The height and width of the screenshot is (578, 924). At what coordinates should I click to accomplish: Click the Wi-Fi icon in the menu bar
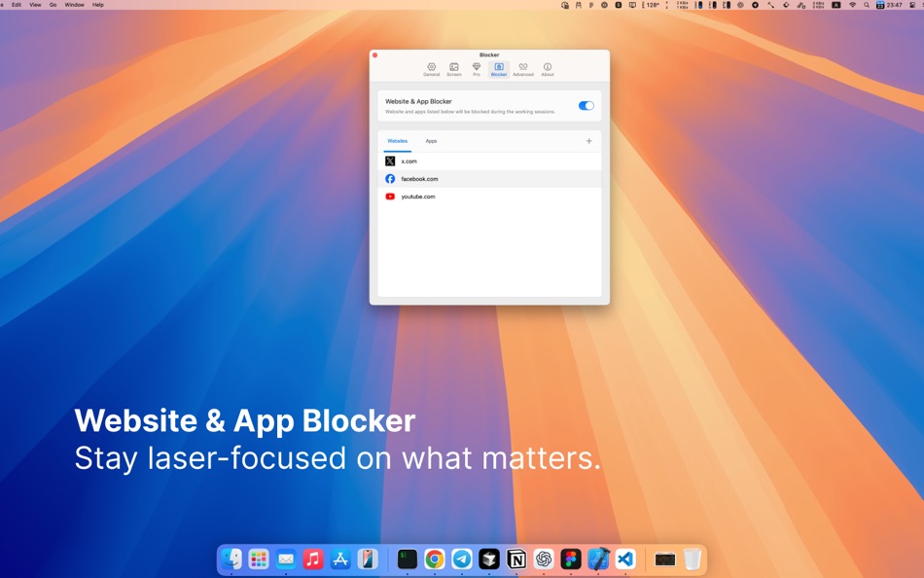point(852,5)
